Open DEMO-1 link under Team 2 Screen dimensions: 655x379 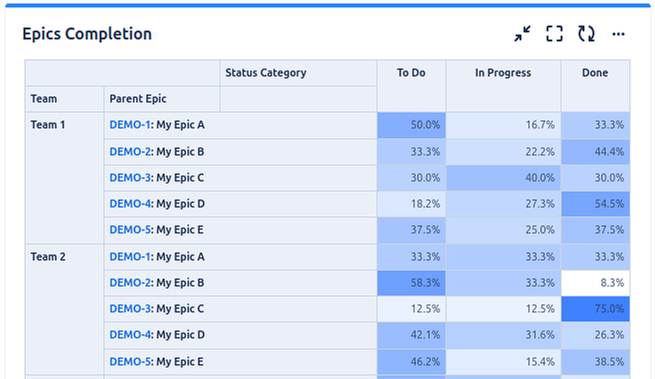click(x=130, y=257)
